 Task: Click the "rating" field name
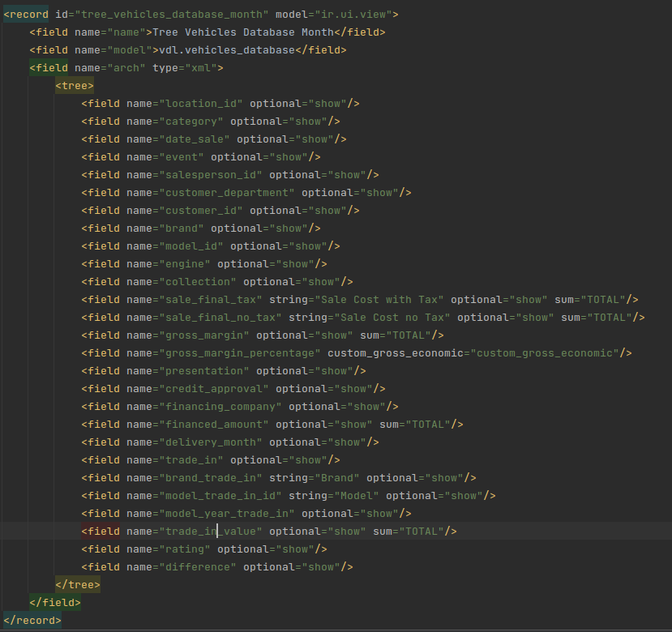pyautogui.click(x=185, y=549)
